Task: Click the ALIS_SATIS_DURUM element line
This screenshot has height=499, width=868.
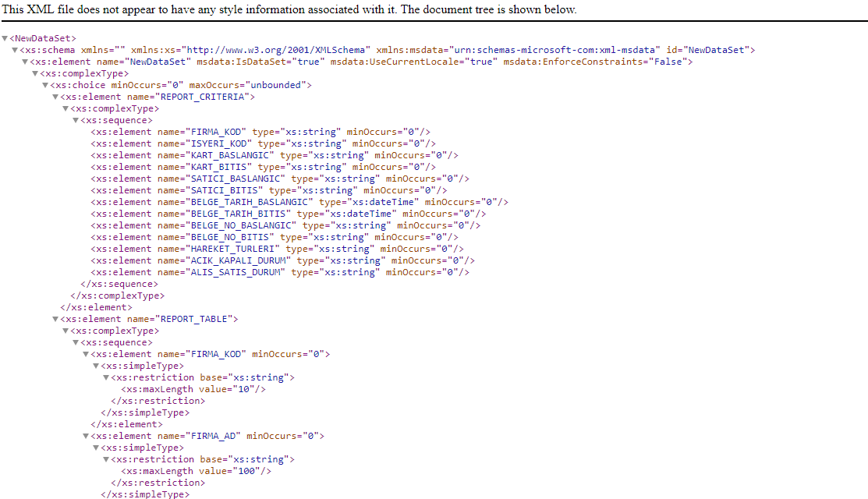Action: [279, 272]
